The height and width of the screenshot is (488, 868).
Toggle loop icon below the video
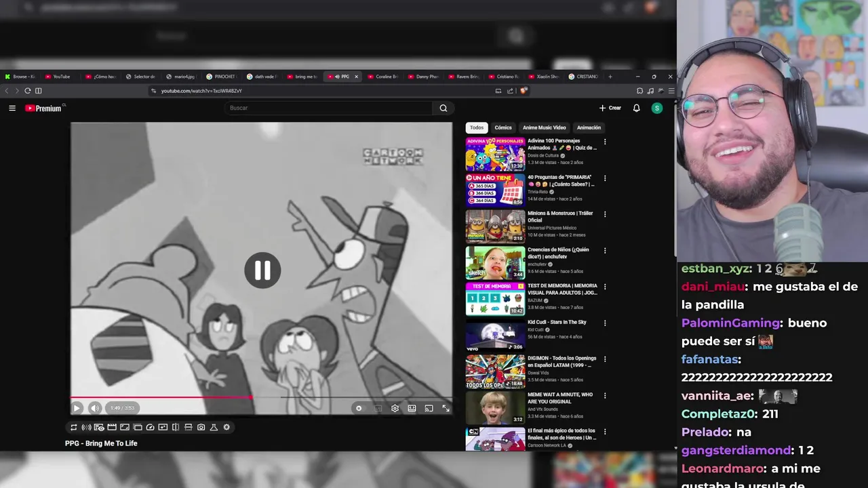(73, 427)
